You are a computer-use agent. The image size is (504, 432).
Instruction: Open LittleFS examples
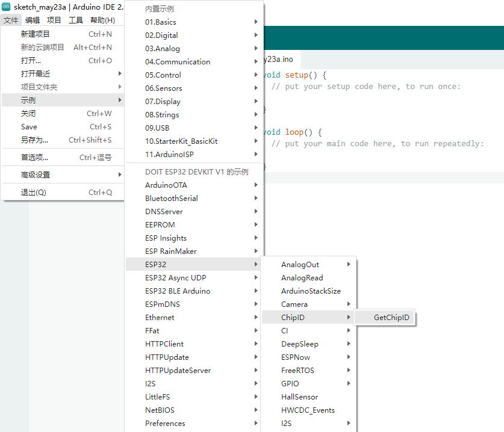click(x=194, y=397)
